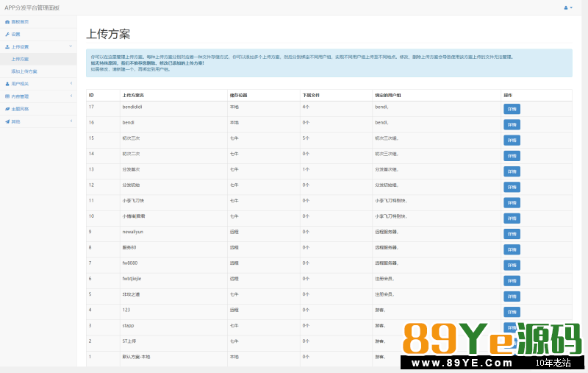Open details for the fwbtjiejie scheme
588x373 pixels.
click(x=512, y=281)
